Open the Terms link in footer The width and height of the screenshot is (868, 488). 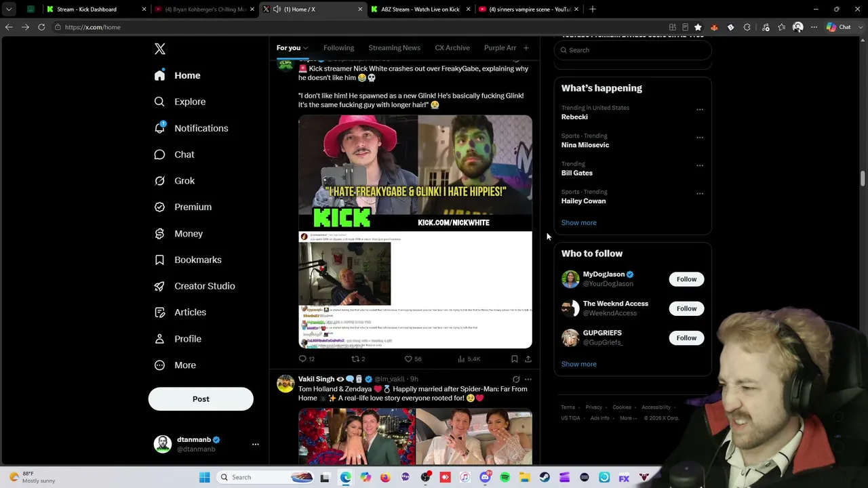568,407
